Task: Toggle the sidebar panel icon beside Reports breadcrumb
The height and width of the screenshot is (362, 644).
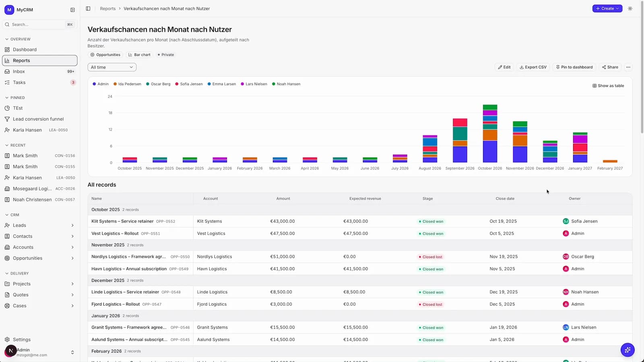Action: pyautogui.click(x=88, y=8)
